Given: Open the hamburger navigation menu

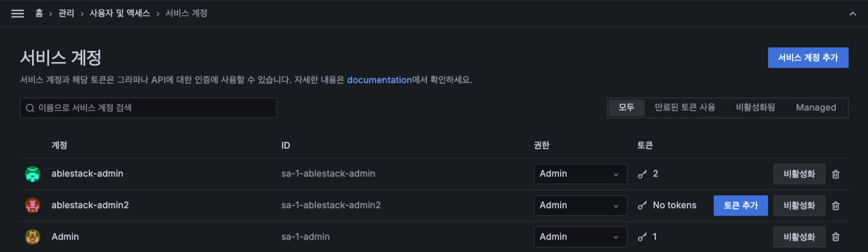Looking at the screenshot, I should point(18,13).
